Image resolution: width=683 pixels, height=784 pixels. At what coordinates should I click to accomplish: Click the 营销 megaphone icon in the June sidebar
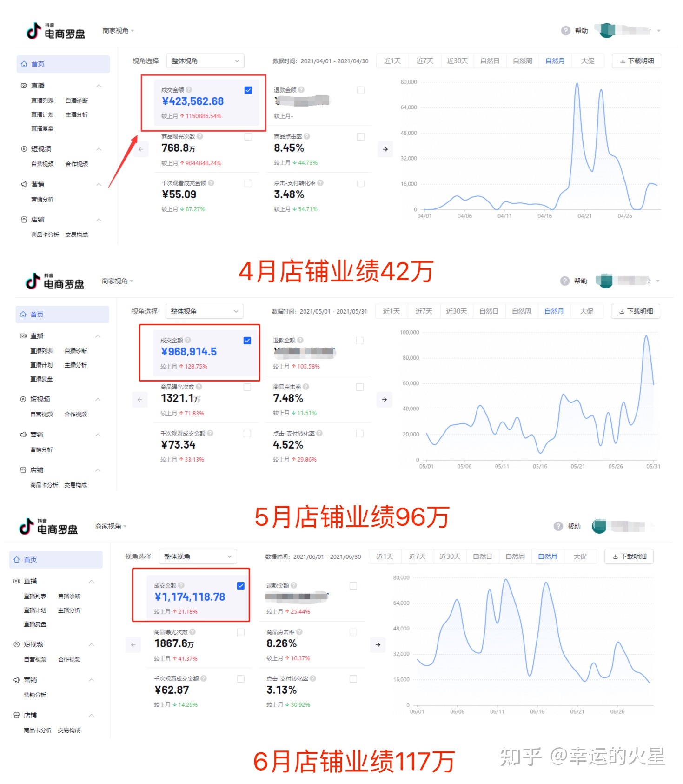pos(17,680)
